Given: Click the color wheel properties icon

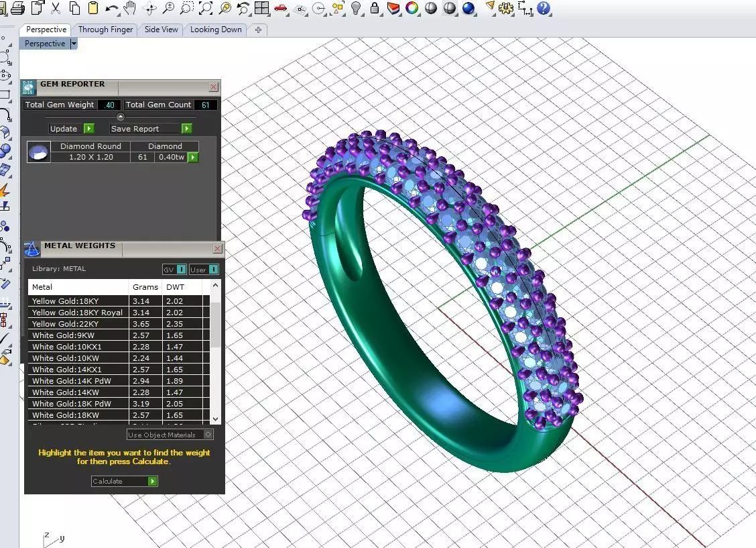Looking at the screenshot, I should (412, 8).
